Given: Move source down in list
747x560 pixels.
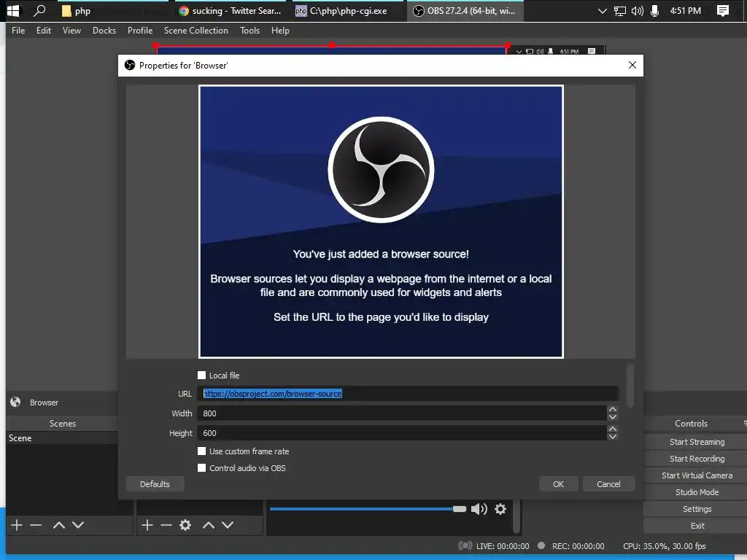Looking at the screenshot, I should pyautogui.click(x=228, y=525).
